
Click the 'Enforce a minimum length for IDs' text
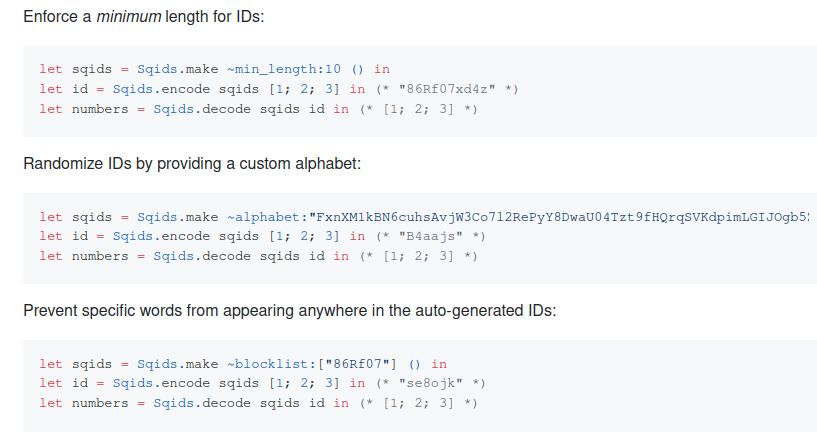(x=144, y=17)
